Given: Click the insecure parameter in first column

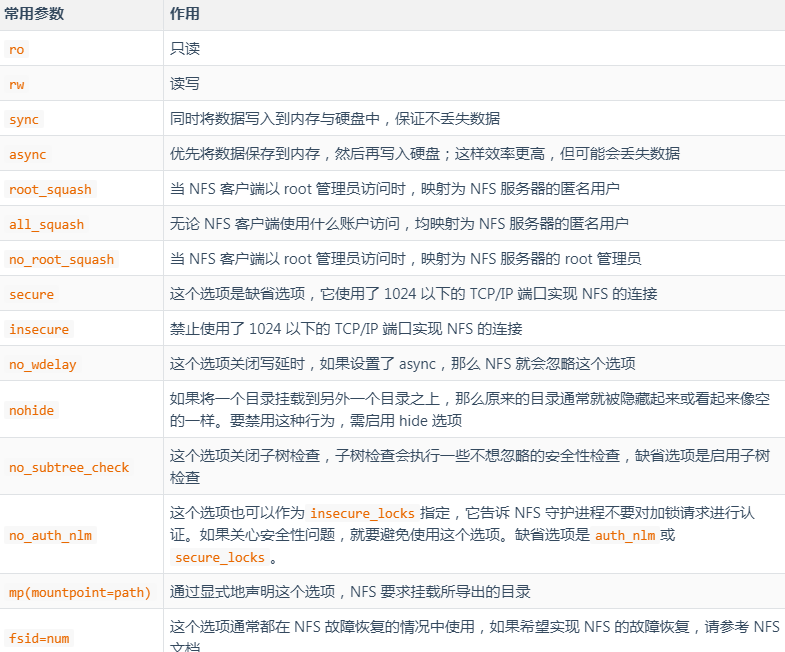Looking at the screenshot, I should click(39, 329).
